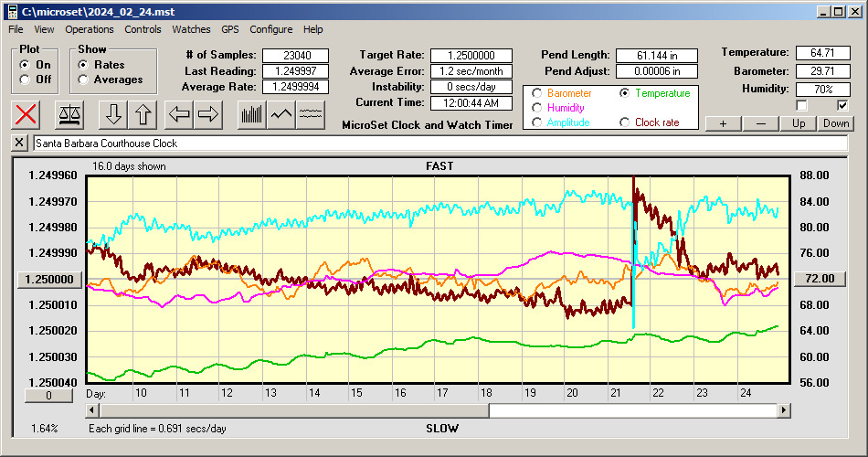Open the Operations menu
Screen dimensions: 868x457
[90, 29]
